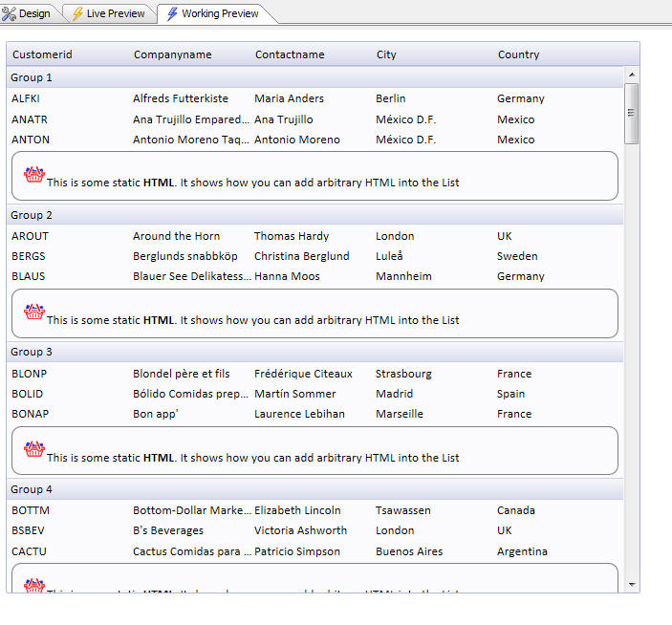Click the Strasbourg city cell
The height and width of the screenshot is (625, 672).
coord(403,374)
